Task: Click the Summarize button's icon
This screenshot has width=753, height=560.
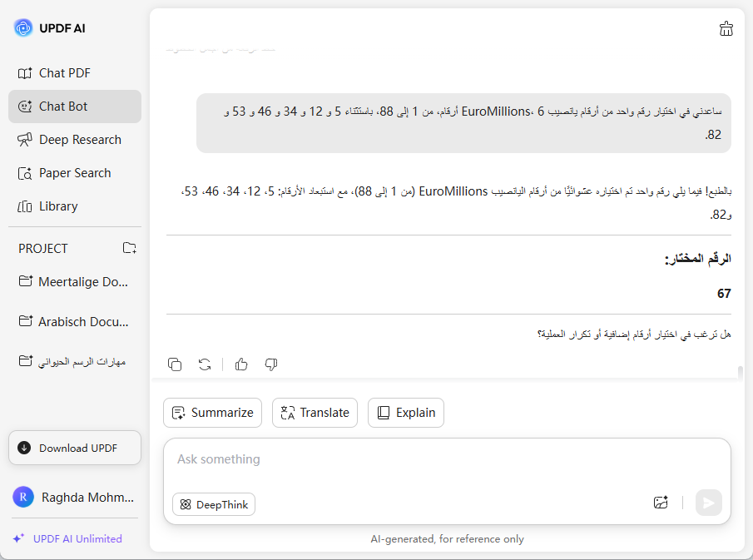Action: tap(179, 413)
